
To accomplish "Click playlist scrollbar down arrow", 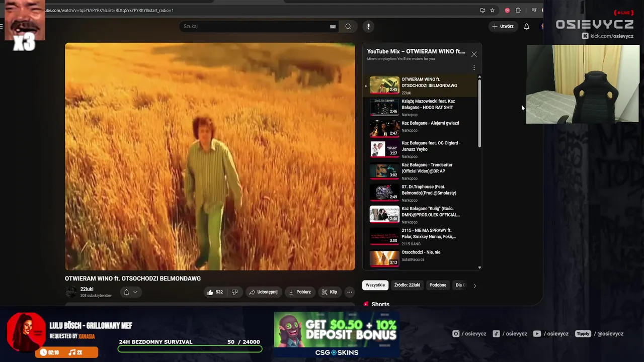I will click(x=479, y=267).
